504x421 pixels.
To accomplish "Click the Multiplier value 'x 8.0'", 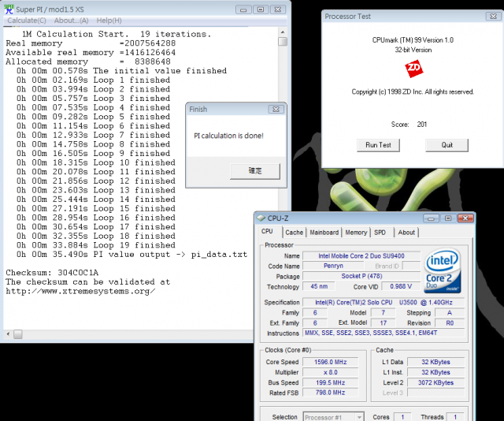I will [331, 372].
